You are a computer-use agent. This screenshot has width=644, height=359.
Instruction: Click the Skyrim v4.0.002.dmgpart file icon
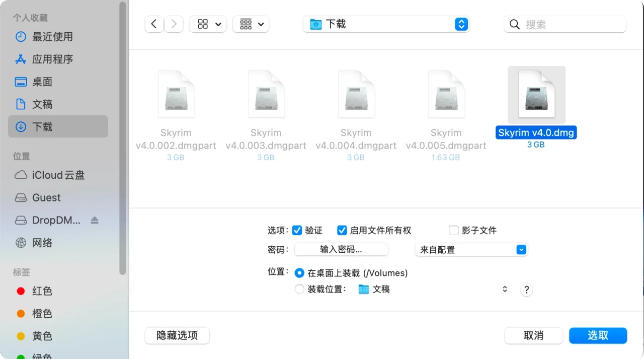point(176,94)
